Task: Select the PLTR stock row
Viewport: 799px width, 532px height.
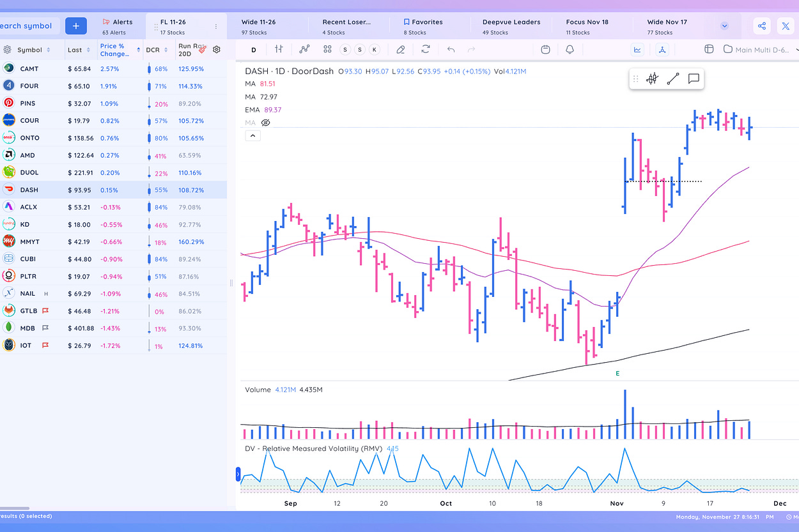Action: (113, 276)
